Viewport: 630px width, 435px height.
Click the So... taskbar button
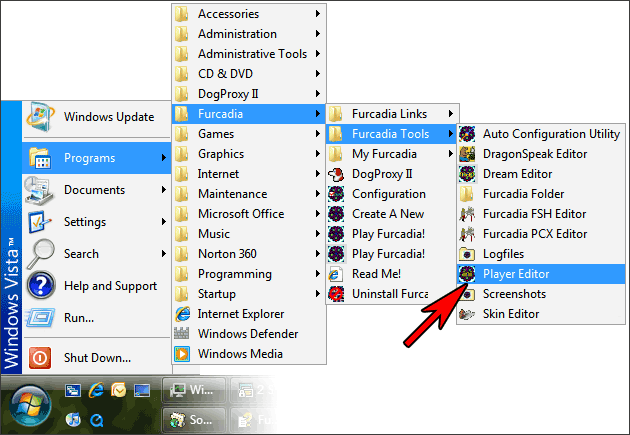[194, 420]
